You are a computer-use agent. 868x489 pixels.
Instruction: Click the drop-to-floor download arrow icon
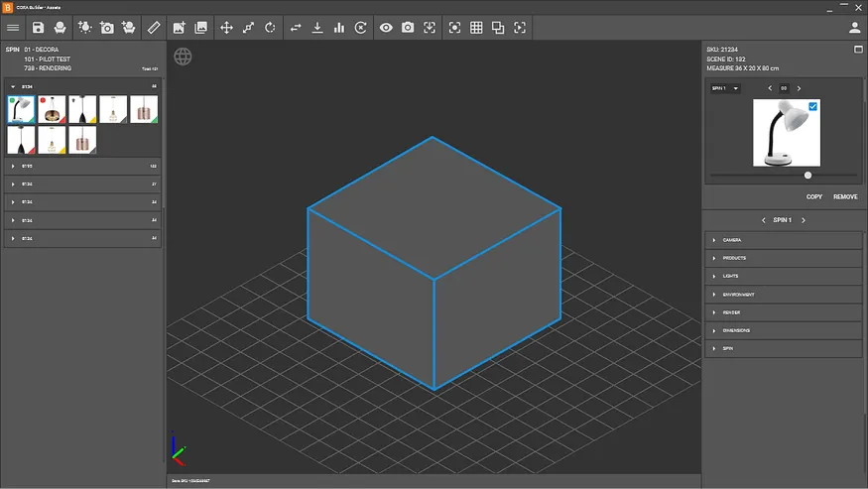click(x=317, y=28)
